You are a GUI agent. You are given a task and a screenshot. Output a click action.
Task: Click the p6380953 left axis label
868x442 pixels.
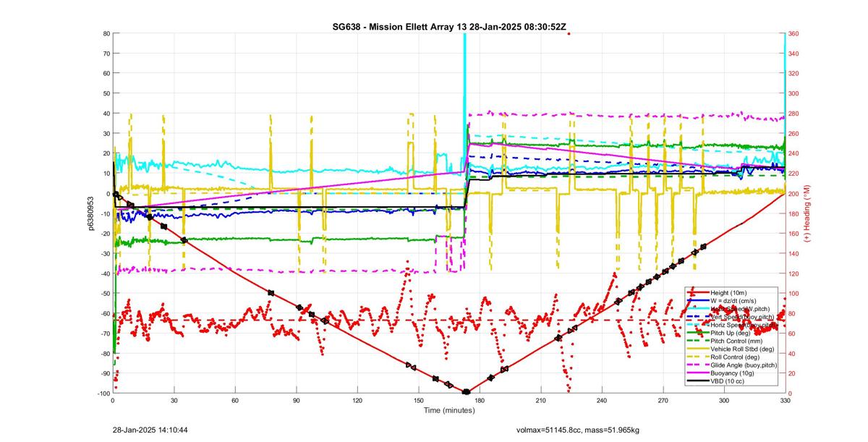tap(92, 213)
